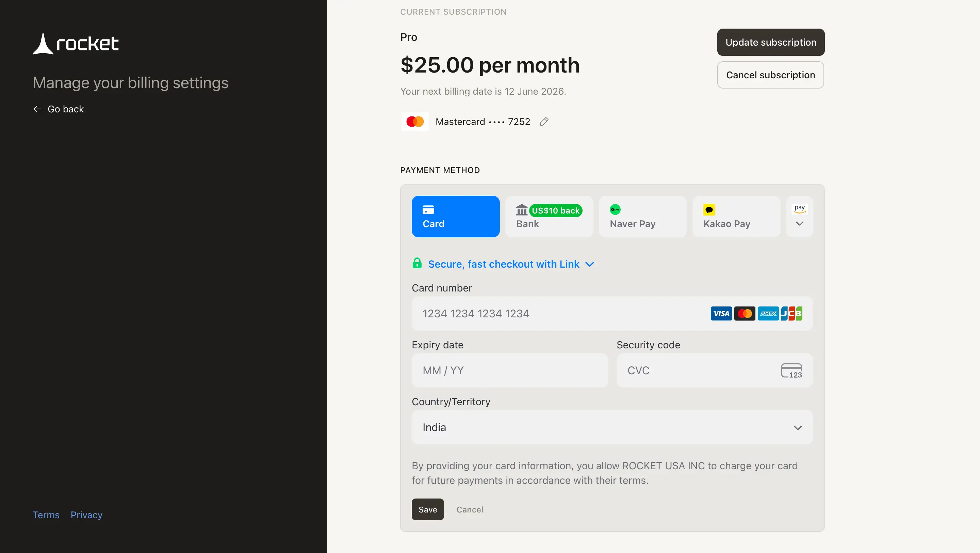The width and height of the screenshot is (980, 553).
Task: Click the Kakao Pay yellow logo icon
Action: [x=709, y=210]
